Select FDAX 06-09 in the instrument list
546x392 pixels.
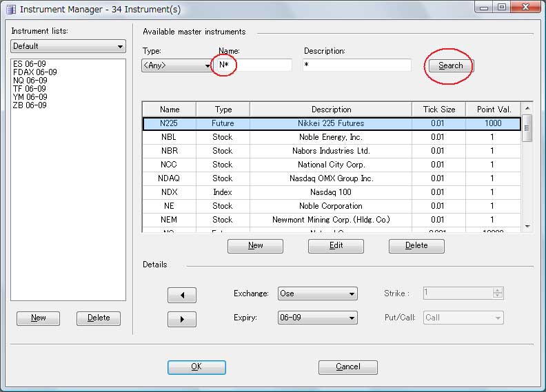tap(35, 72)
